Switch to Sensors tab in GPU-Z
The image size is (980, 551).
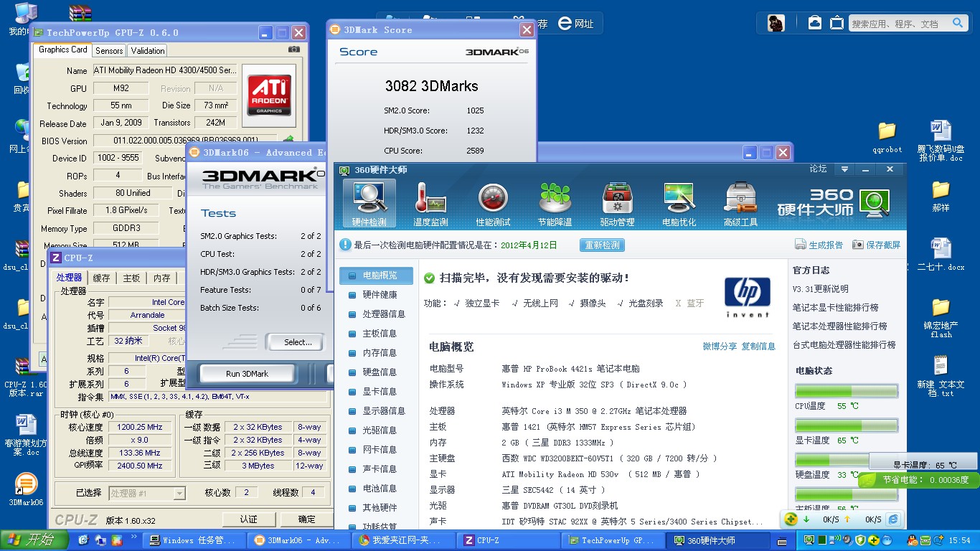click(x=109, y=51)
